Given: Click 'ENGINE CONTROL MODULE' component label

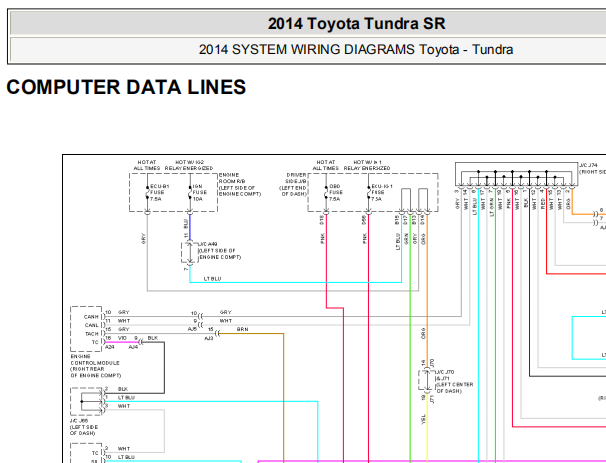Looking at the screenshot, I should [x=95, y=366].
